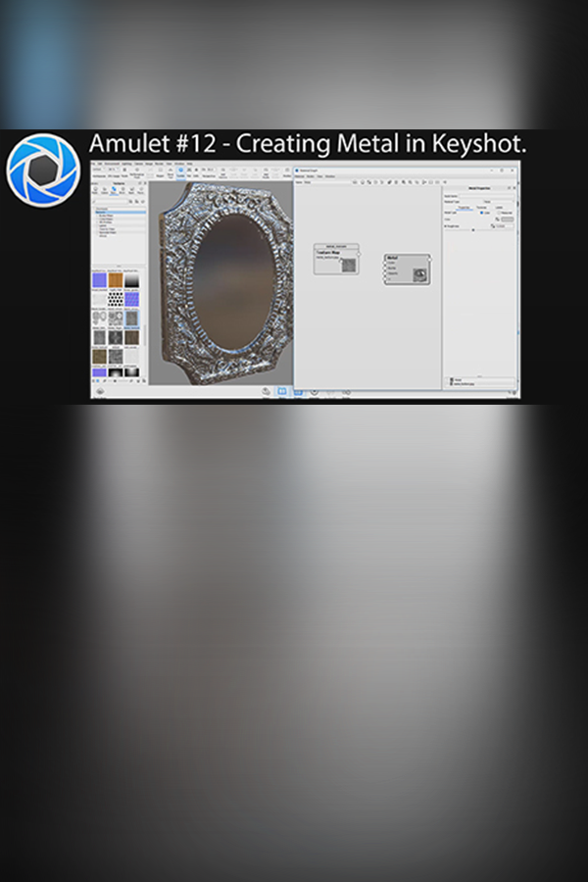Open the File menu in KeyShot
The height and width of the screenshot is (882, 588).
point(92,164)
